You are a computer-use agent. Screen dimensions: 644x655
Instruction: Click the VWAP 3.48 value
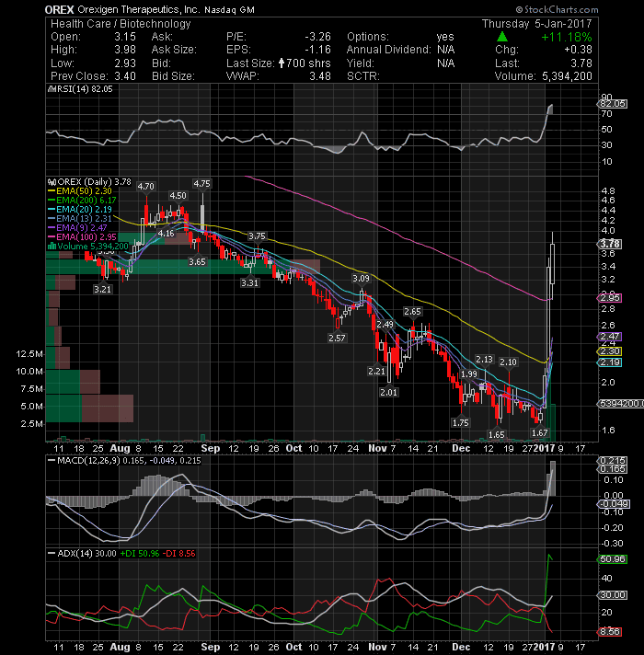pos(320,76)
